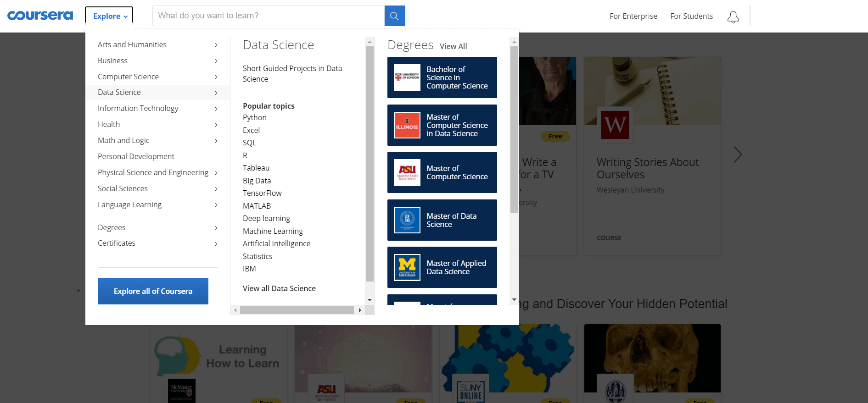Click the University of Michigan logo
The height and width of the screenshot is (403, 868).
coord(407,267)
